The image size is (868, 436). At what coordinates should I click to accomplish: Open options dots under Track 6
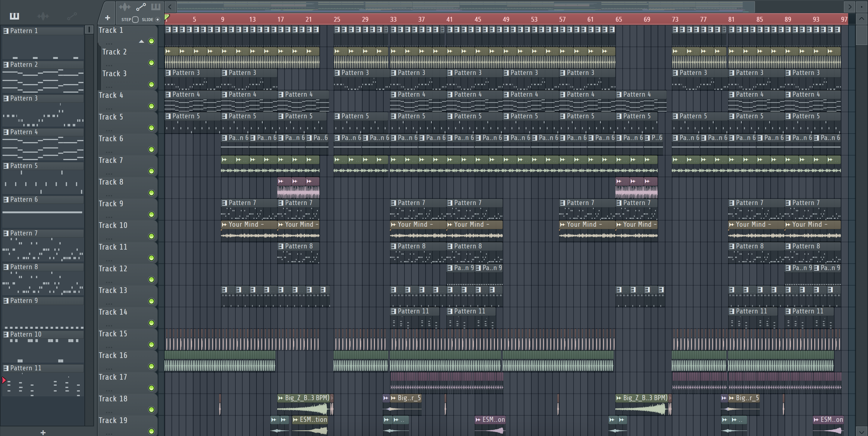pyautogui.click(x=109, y=152)
